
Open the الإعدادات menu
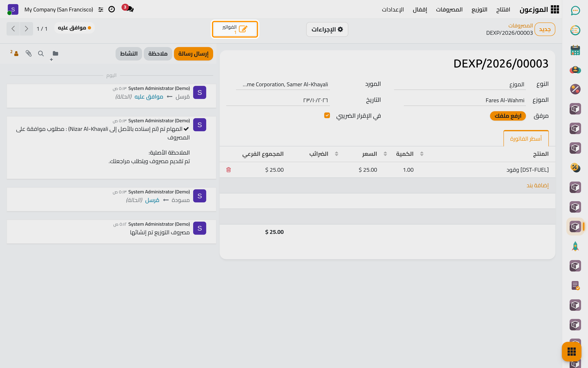click(393, 10)
